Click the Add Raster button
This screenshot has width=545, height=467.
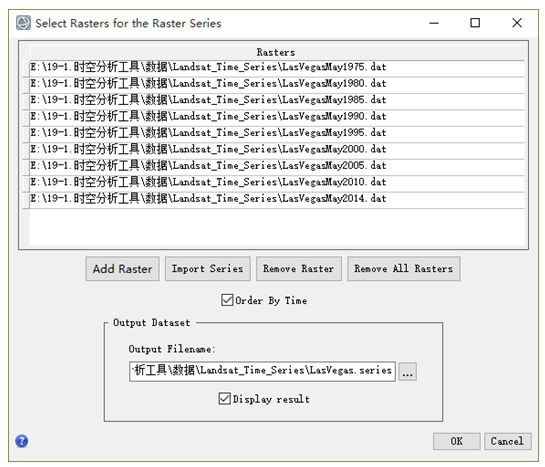coord(122,269)
